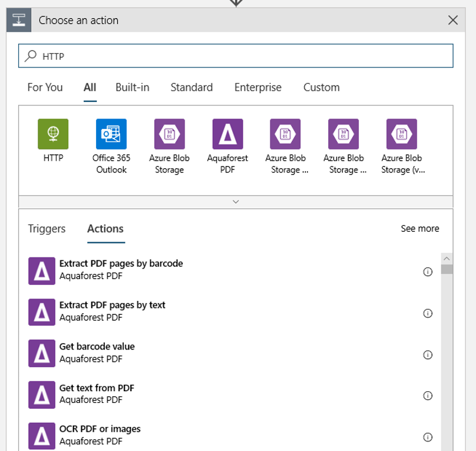The image size is (476, 451).
Task: Select the second Azure Blob Storage variant icon
Action: (344, 134)
